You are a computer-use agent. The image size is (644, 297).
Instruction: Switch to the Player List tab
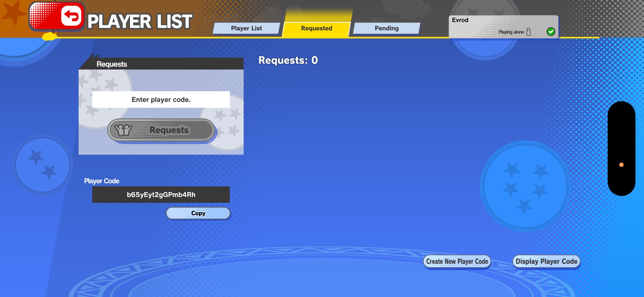click(246, 28)
